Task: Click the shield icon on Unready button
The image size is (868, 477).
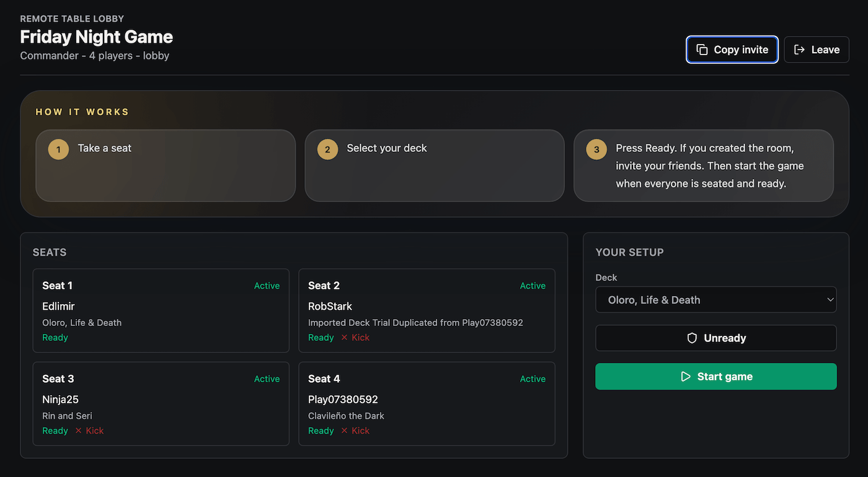Action: coord(692,338)
